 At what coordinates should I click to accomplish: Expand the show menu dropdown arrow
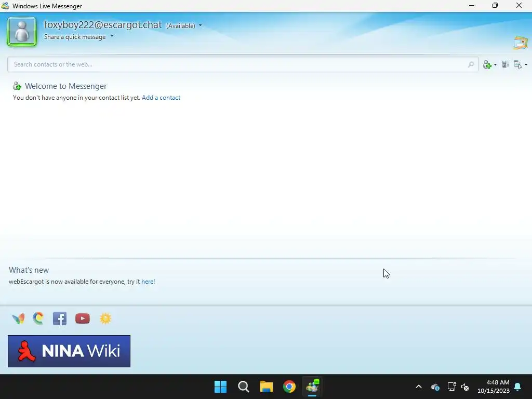point(526,64)
